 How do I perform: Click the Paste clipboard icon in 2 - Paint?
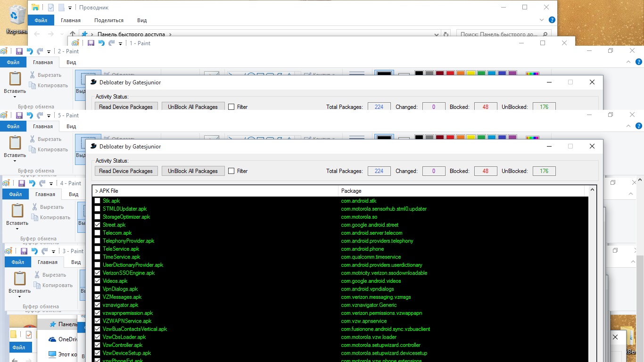click(x=15, y=79)
